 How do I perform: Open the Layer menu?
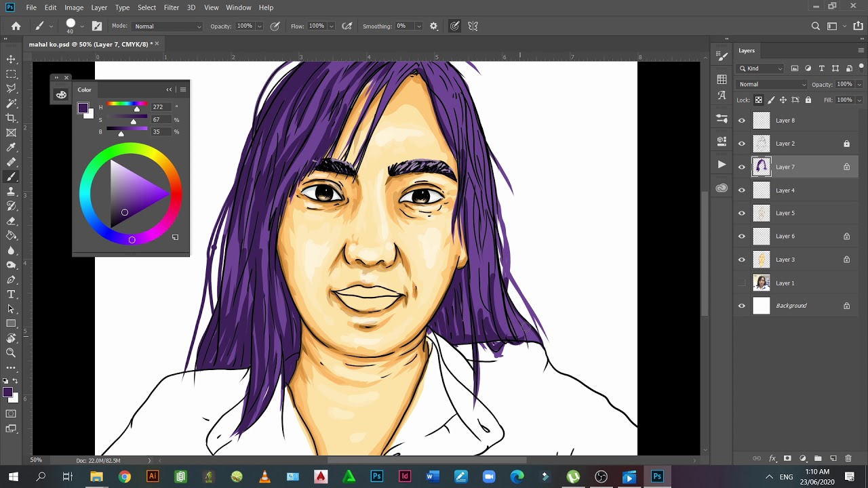99,7
